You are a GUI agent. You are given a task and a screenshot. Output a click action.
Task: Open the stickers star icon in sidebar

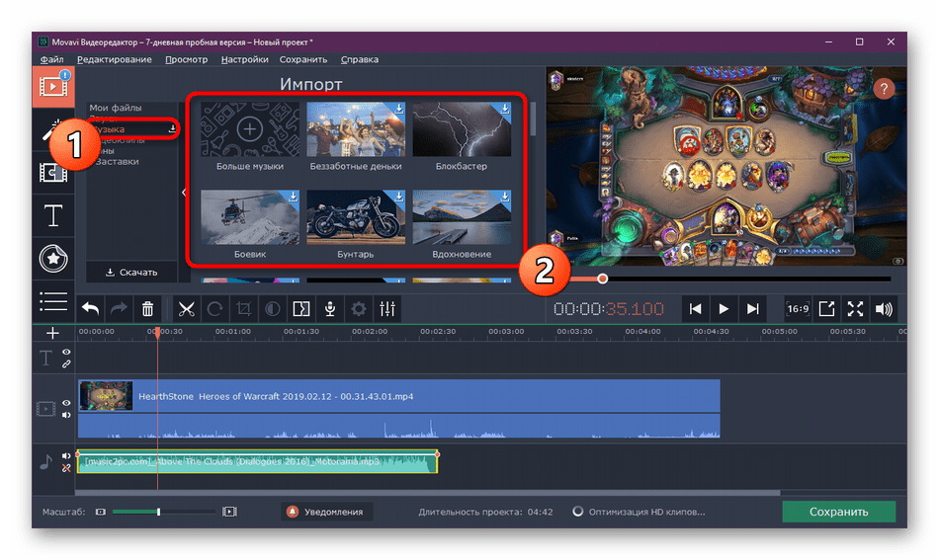52,259
